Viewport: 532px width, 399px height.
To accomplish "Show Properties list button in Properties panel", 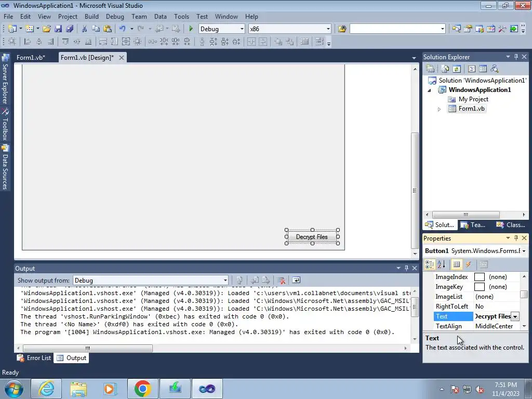I will coord(457,264).
